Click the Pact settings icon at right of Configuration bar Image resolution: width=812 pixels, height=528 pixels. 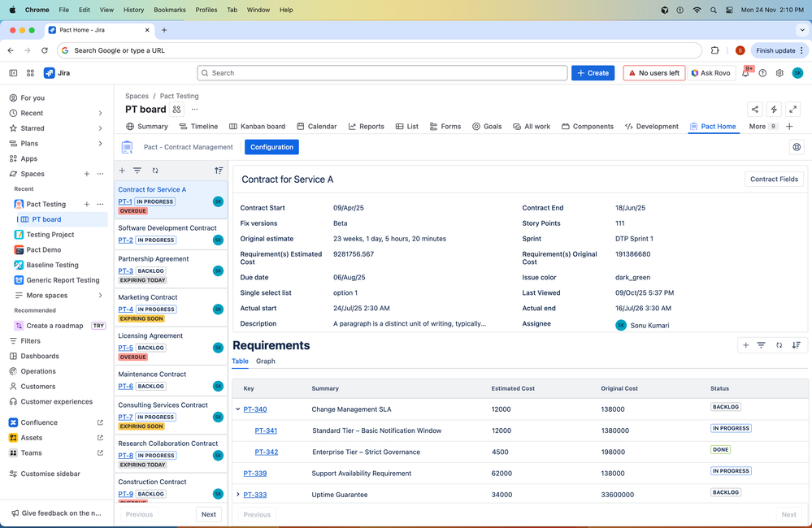tap(797, 147)
